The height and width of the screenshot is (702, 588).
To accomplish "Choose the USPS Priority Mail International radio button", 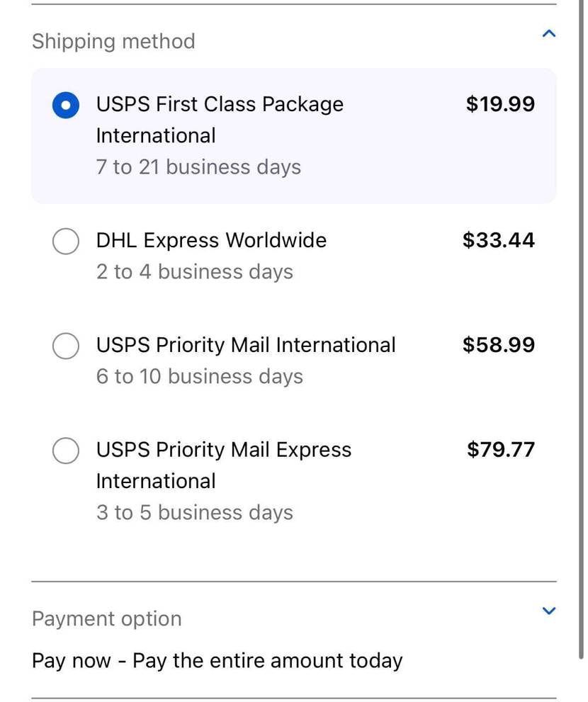I will (x=66, y=346).
